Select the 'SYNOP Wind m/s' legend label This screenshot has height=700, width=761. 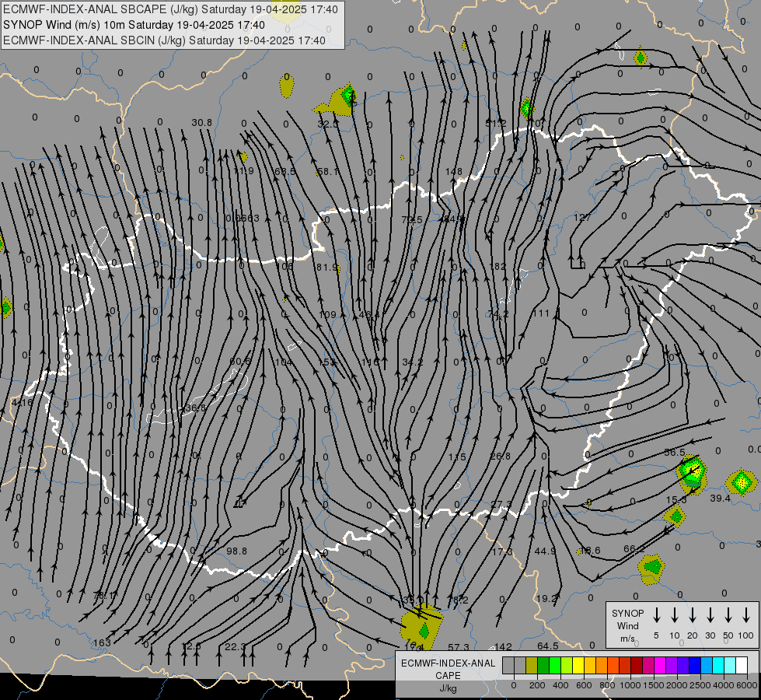(x=627, y=625)
